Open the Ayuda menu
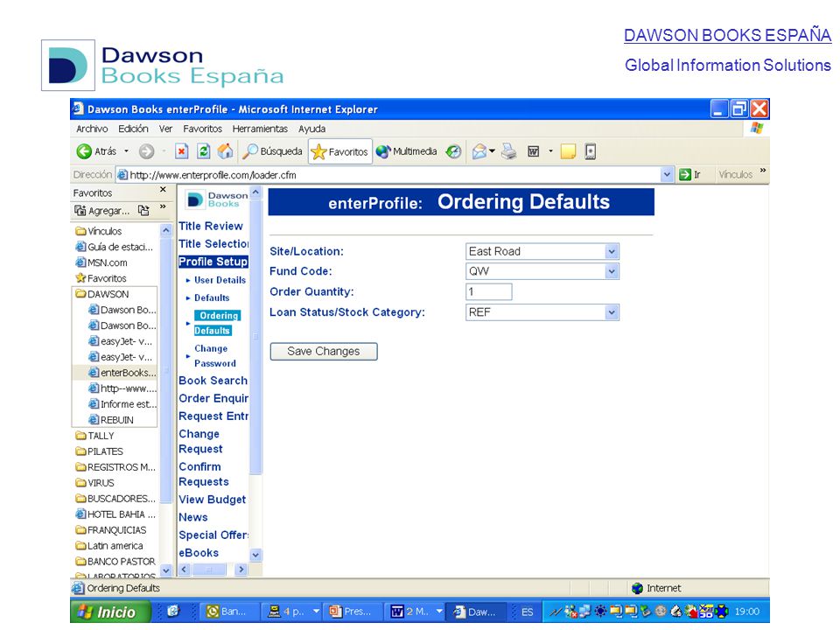The width and height of the screenshot is (840, 630). 311,129
